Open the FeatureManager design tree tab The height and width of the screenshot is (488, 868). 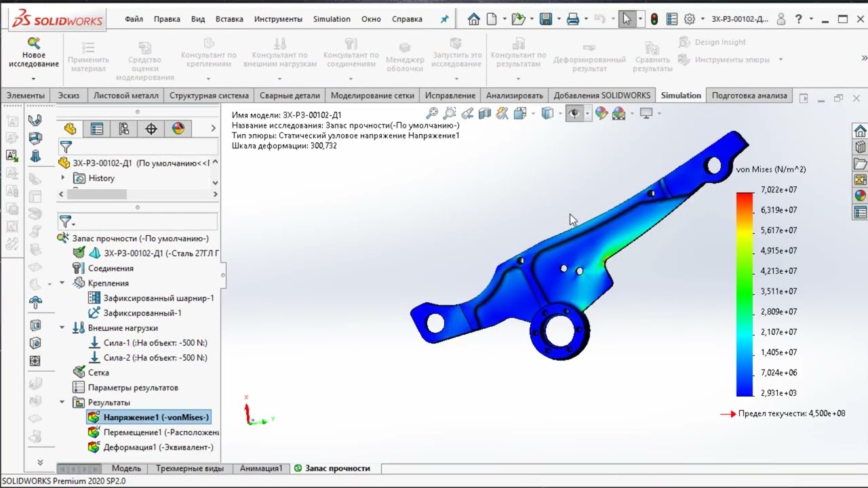[70, 129]
